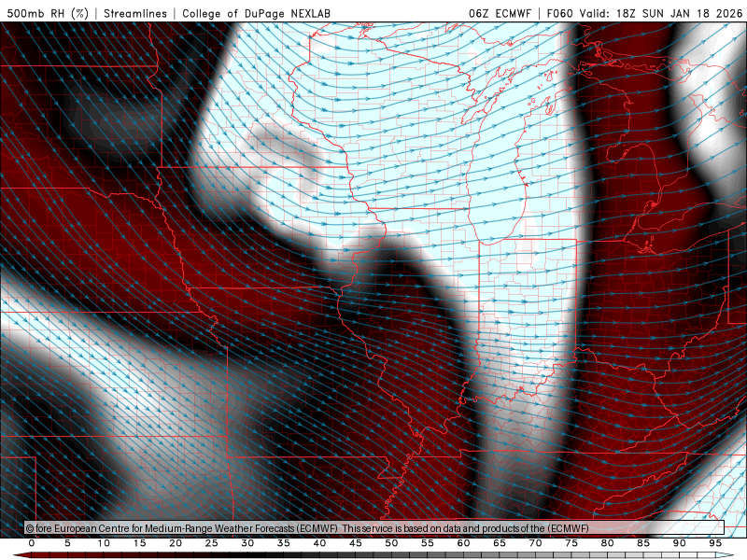
Task: Click the '30' label on the RH scale
Action: (x=247, y=543)
